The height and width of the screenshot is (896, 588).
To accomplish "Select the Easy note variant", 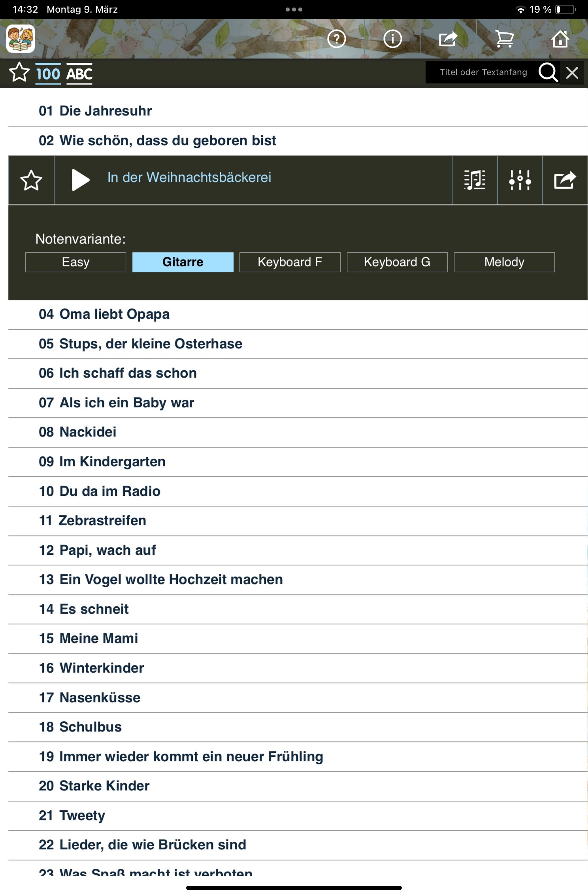I will [x=75, y=262].
